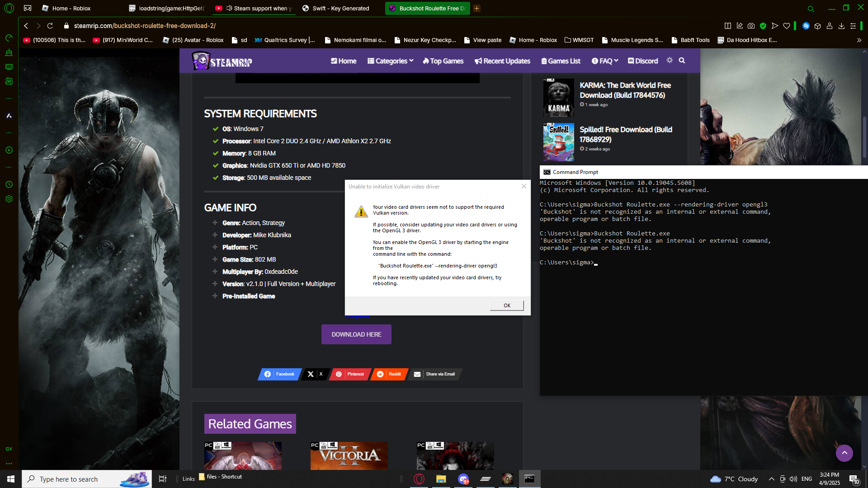Screen dimensions: 868x488
Task: Click the heart icon in address bar
Action: pyautogui.click(x=787, y=26)
